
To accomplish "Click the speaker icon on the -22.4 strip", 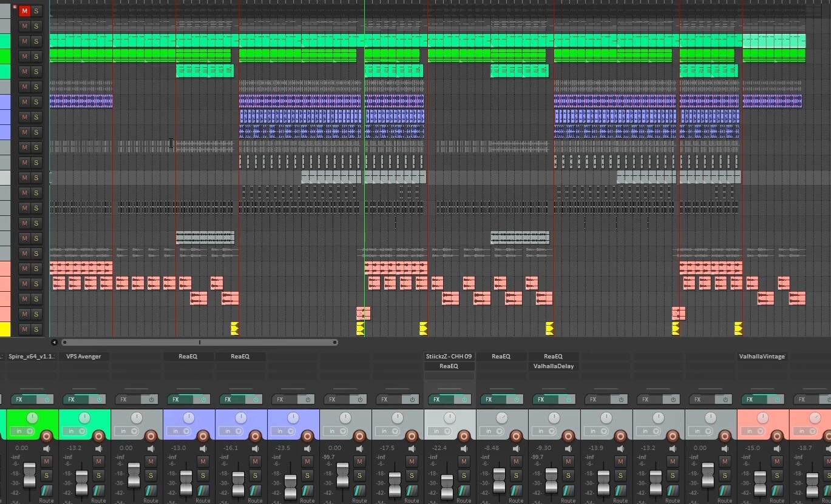I will tap(464, 449).
